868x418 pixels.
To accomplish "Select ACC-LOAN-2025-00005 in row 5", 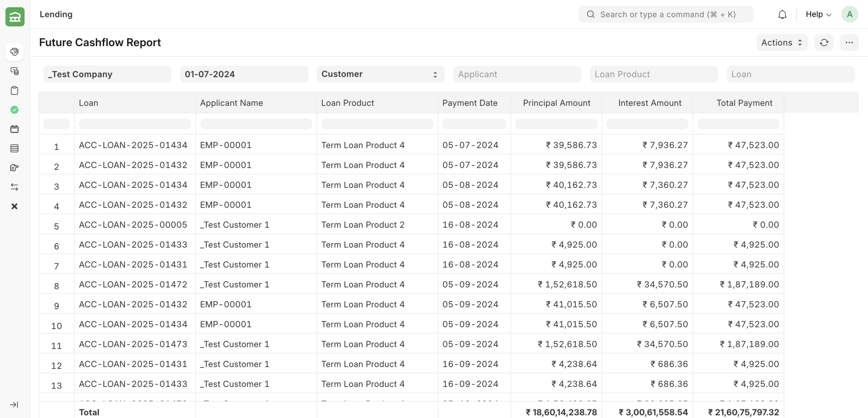I will tap(133, 225).
